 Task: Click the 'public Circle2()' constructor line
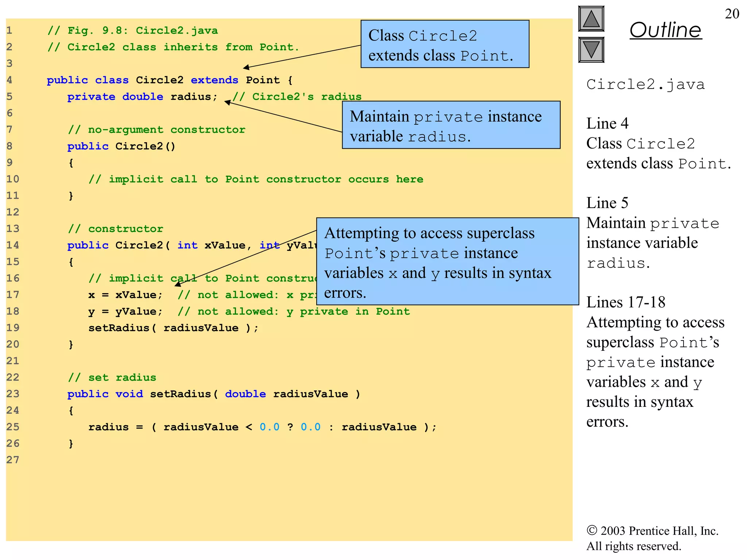tap(121, 146)
